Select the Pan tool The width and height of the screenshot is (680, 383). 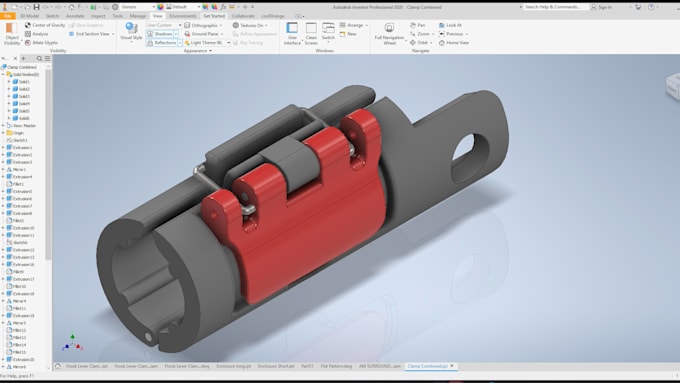tap(417, 25)
